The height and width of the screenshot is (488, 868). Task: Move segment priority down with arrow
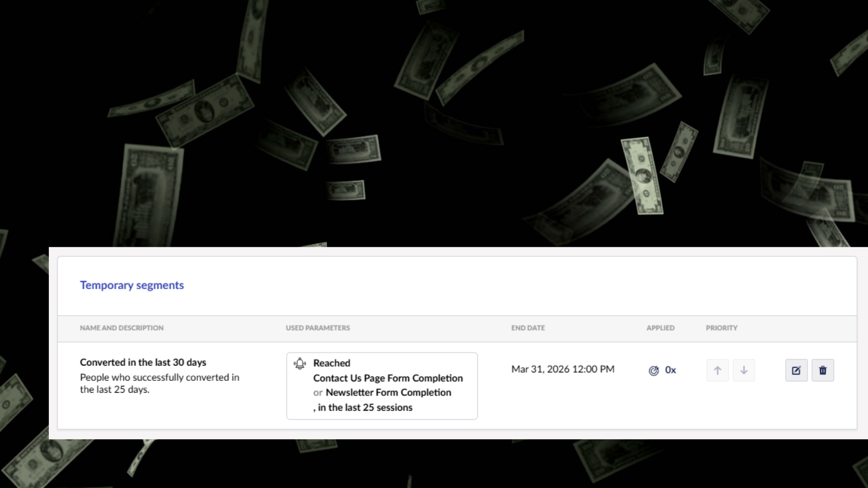click(x=744, y=371)
